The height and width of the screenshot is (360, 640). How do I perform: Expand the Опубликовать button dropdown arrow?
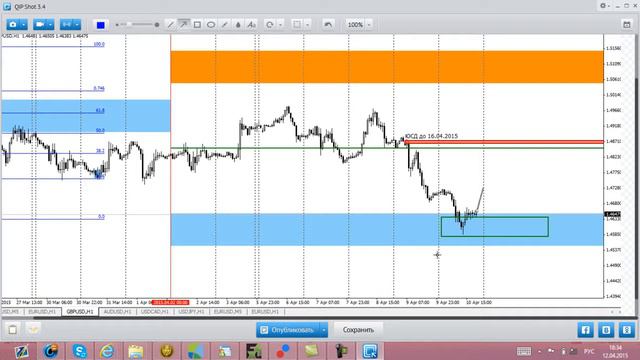[x=324, y=330]
